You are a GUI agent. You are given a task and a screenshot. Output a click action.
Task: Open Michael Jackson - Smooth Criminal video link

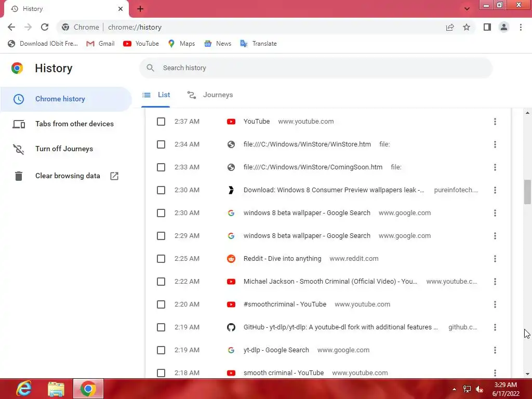point(330,282)
